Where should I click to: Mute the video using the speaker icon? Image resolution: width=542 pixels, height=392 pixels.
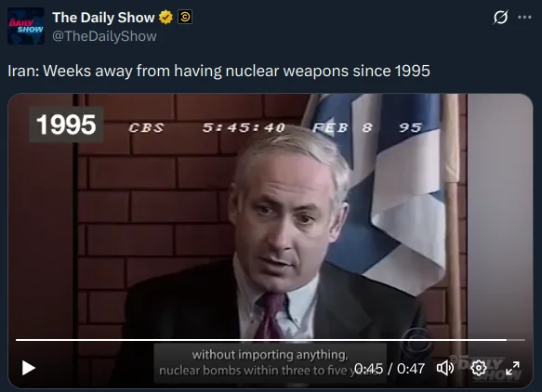point(445,368)
